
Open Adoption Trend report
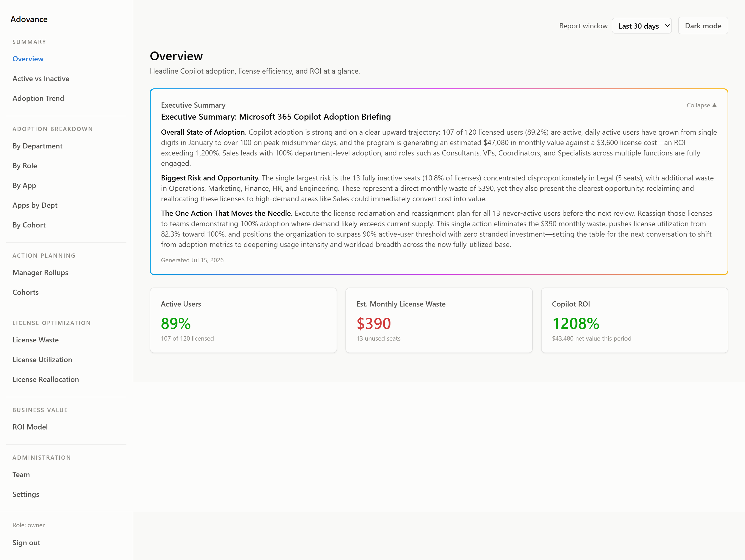coord(38,98)
